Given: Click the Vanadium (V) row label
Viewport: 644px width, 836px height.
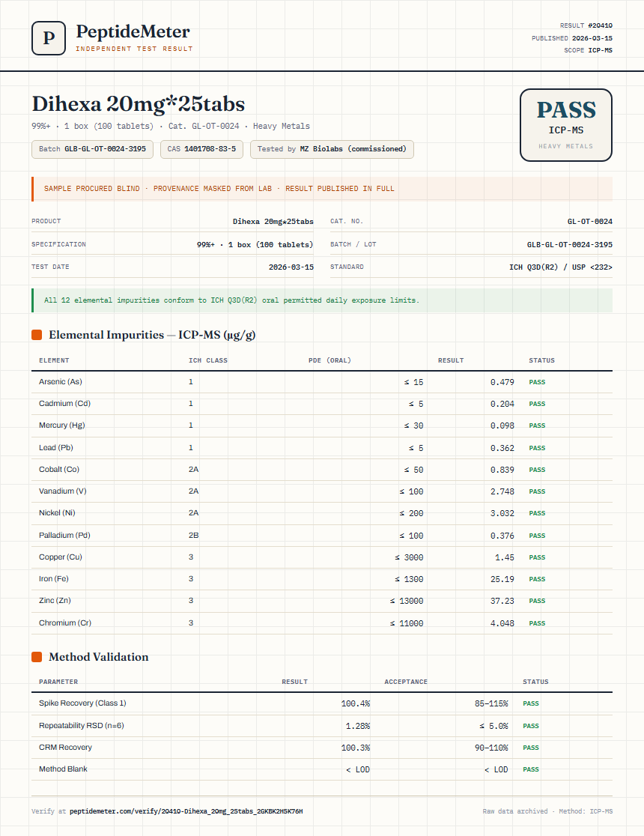Looking at the screenshot, I should tap(62, 491).
